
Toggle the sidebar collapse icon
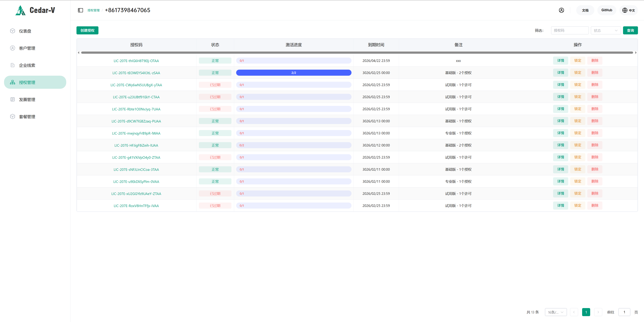(80, 10)
